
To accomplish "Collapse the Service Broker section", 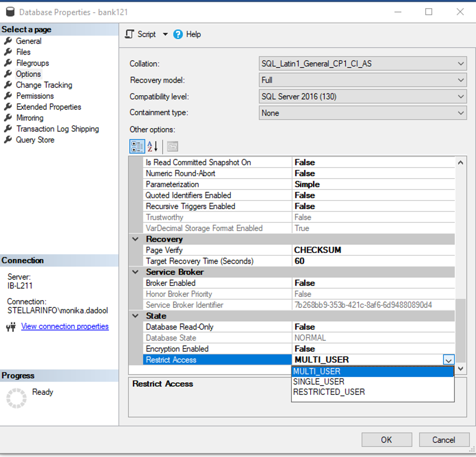I will pyautogui.click(x=135, y=272).
